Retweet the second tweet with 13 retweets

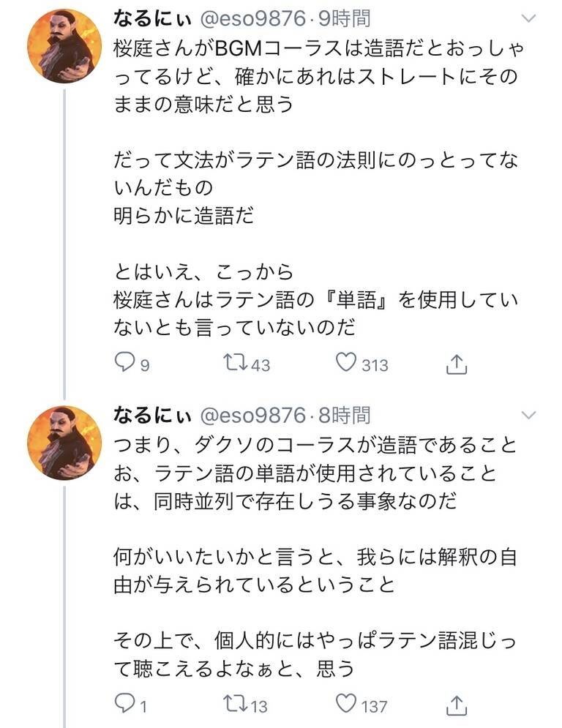236,705
